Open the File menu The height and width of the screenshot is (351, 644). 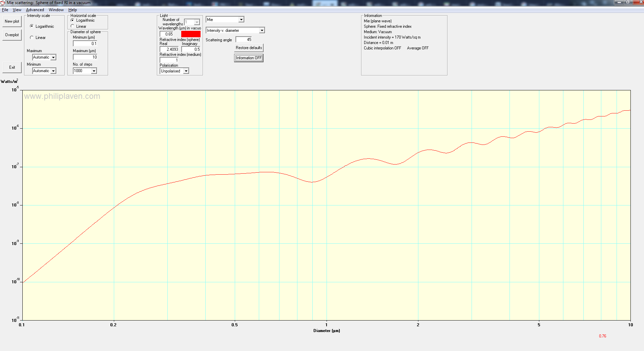click(5, 10)
